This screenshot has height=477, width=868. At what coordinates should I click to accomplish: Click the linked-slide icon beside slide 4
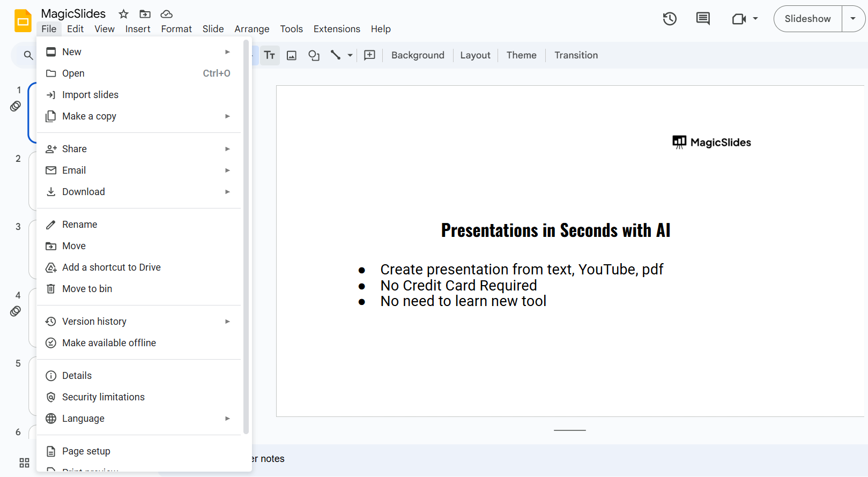16,311
